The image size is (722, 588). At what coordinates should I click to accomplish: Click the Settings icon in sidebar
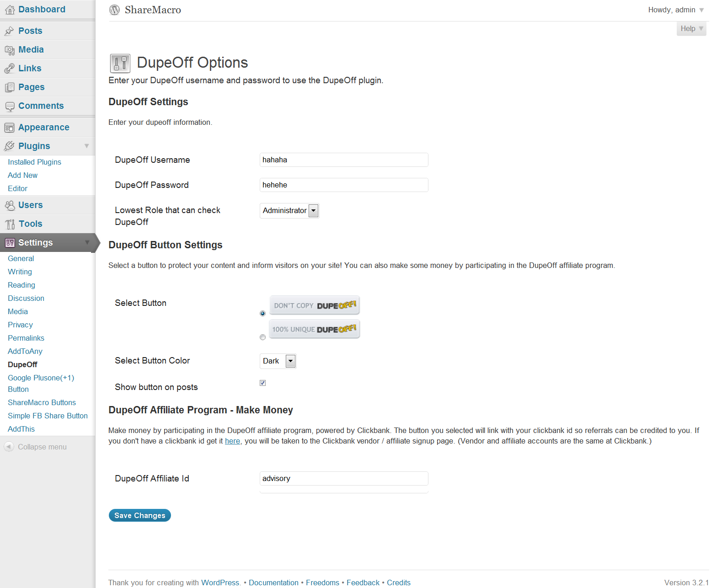[x=10, y=243]
